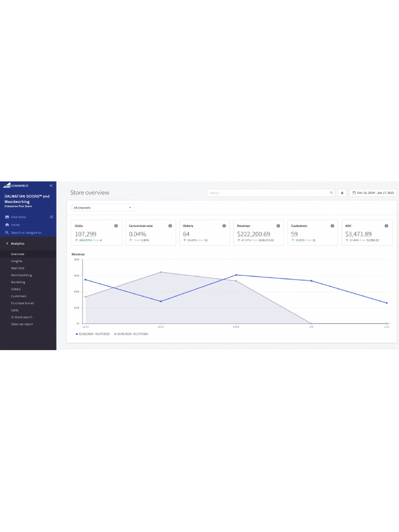The height and width of the screenshot is (532, 399).
Task: Click the Revenue value $222,200.69
Action: pyautogui.click(x=254, y=234)
